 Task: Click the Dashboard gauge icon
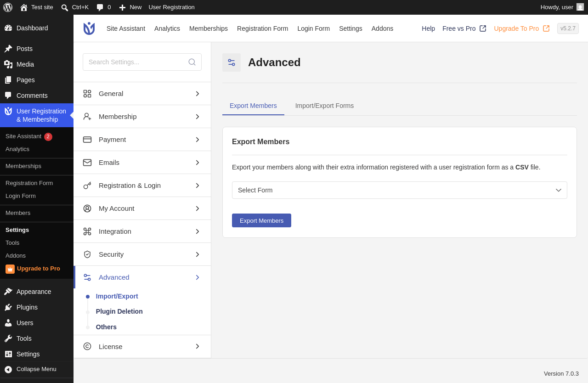pos(8,28)
